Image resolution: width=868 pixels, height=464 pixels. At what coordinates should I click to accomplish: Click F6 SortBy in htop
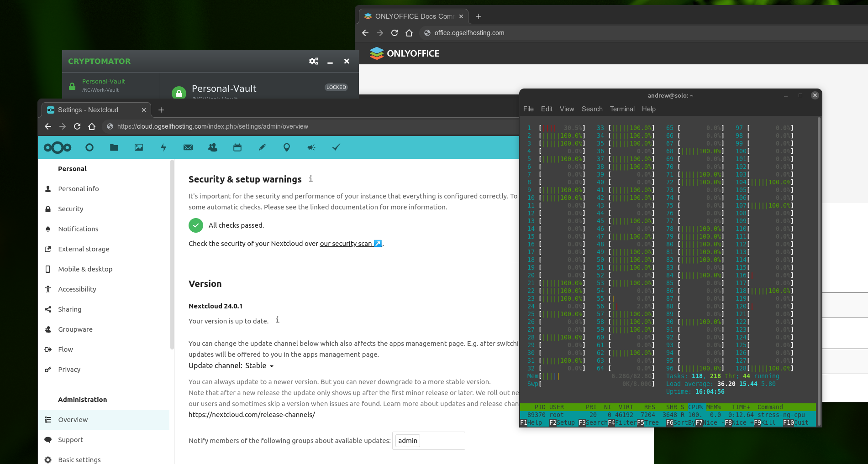[x=680, y=422]
